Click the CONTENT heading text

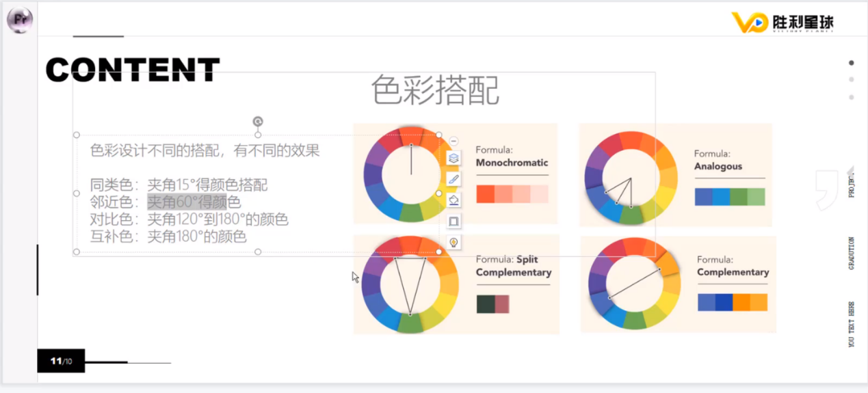pyautogui.click(x=133, y=70)
